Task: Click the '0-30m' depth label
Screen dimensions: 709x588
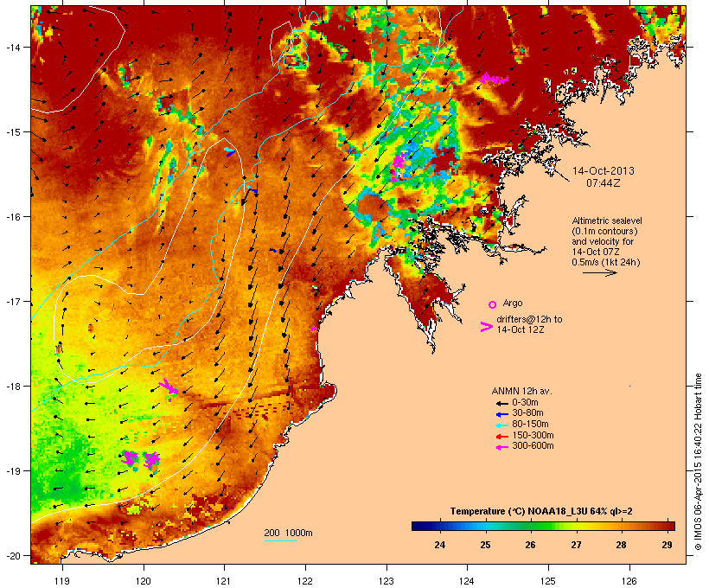Action: tap(525, 403)
